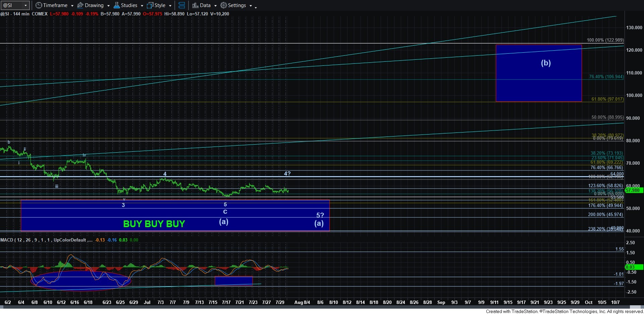Click the wave '3' label

[x=123, y=205]
